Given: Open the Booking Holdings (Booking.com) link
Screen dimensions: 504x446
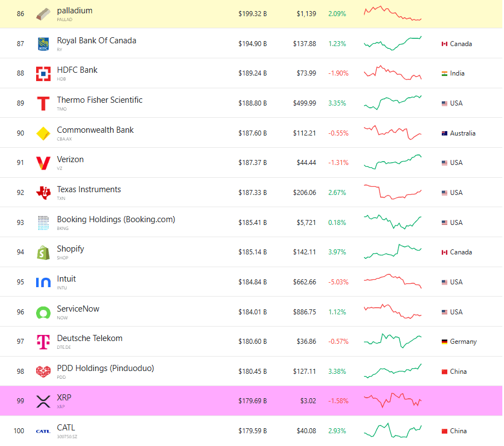Looking at the screenshot, I should [x=116, y=219].
